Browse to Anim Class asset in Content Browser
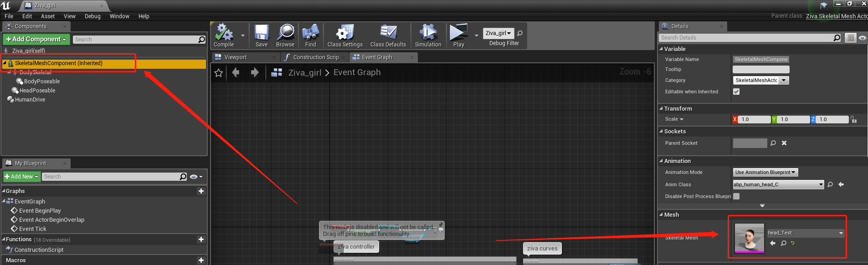Image resolution: width=868 pixels, height=265 pixels. (830, 184)
